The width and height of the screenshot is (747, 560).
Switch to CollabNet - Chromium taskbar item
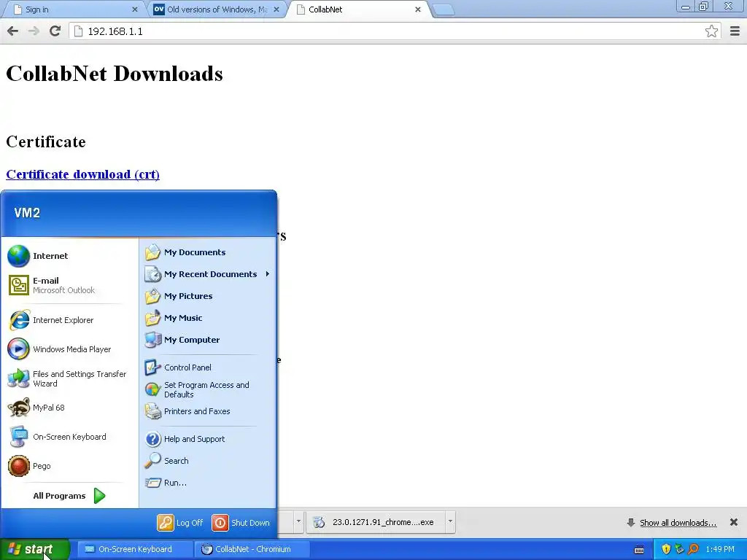(252, 549)
